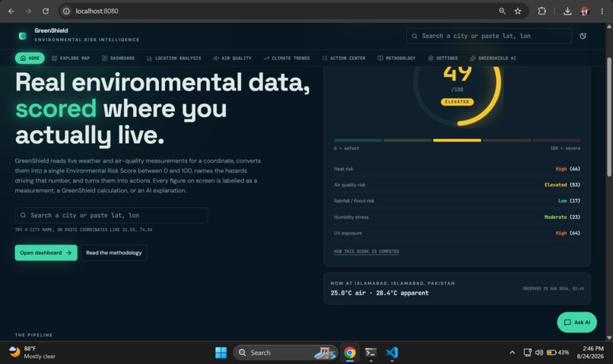Click the page vertical scrollbar thumb
The height and width of the screenshot is (364, 613).
point(609,117)
